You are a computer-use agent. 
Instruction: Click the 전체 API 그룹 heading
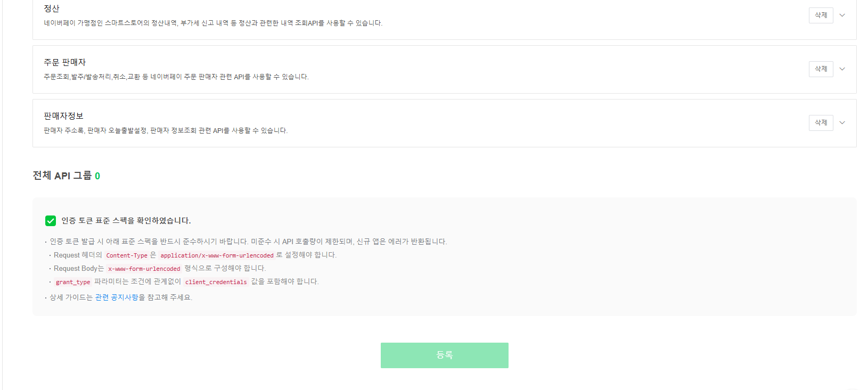tap(62, 176)
